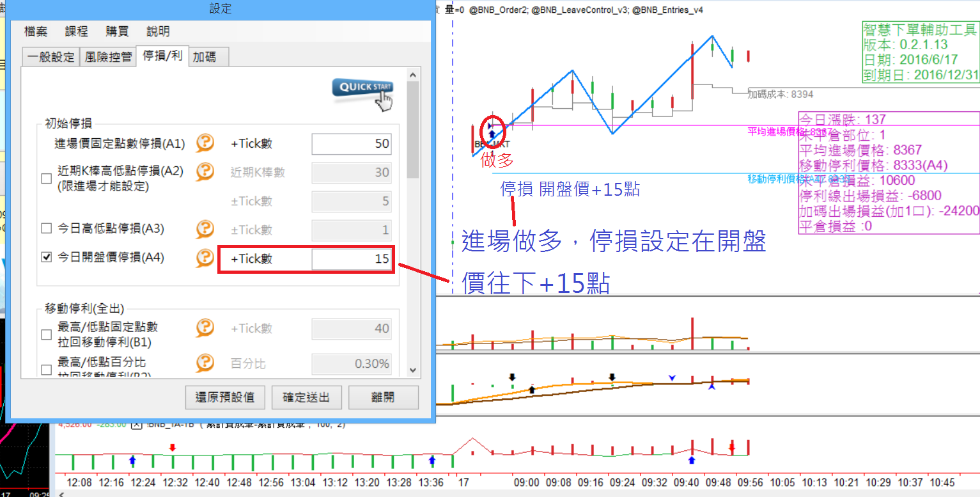Viewport: 980px width, 497px height.
Task: Click the 今日漲跌: 137 line
Action: (843, 120)
